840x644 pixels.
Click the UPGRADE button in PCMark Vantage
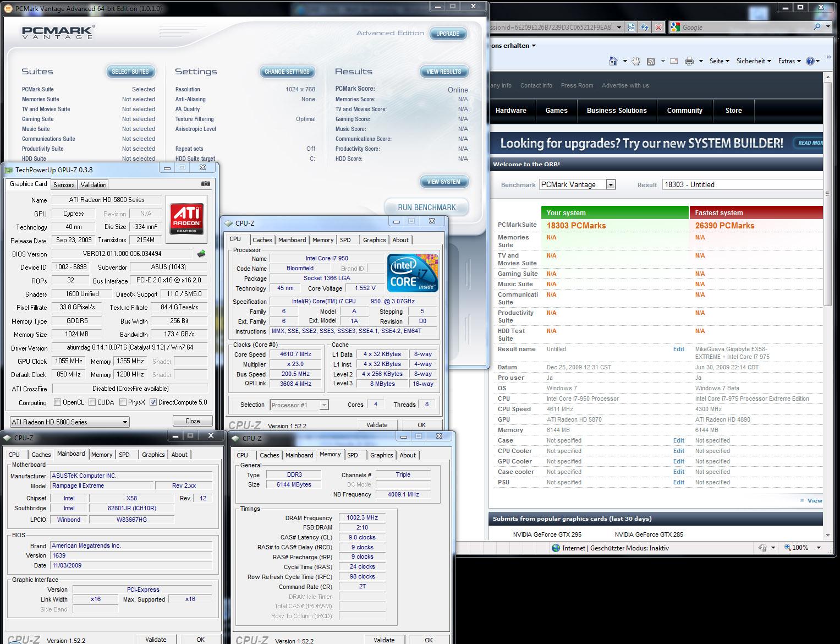click(448, 34)
